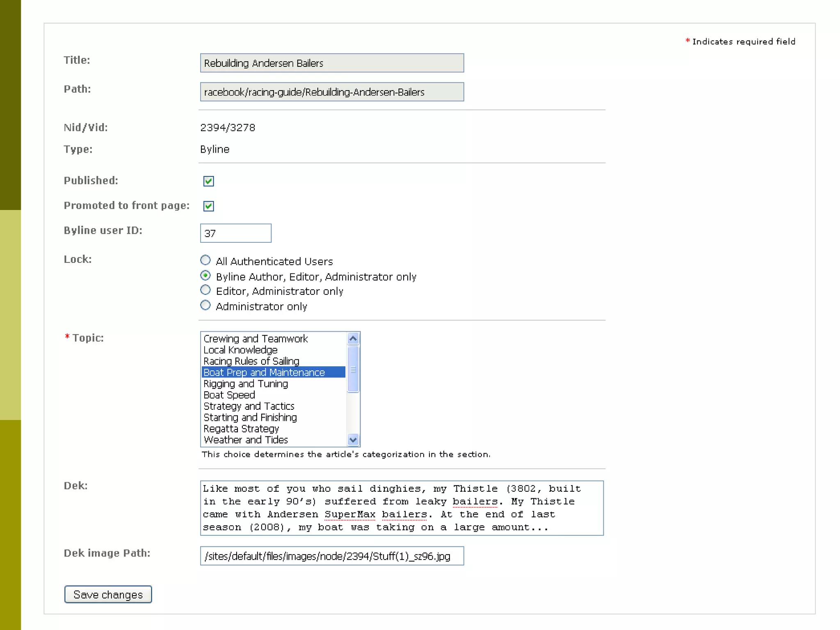Select Crewing and Teamwork topic

click(256, 339)
